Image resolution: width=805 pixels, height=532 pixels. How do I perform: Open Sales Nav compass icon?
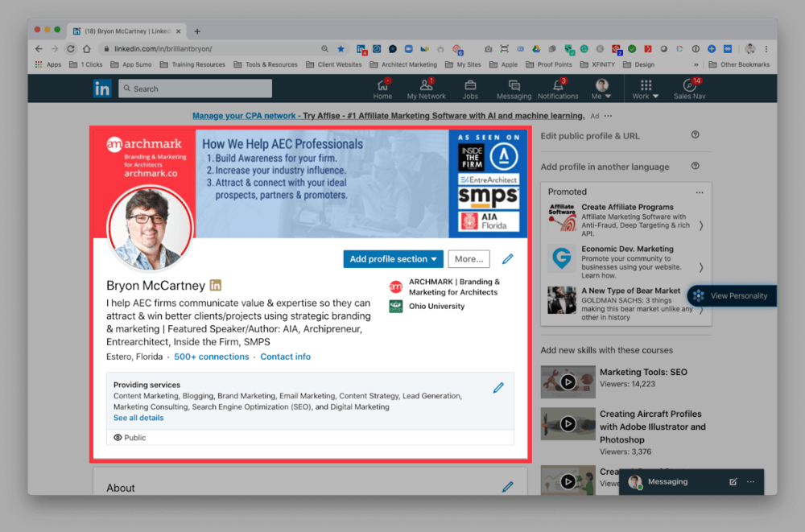[689, 89]
